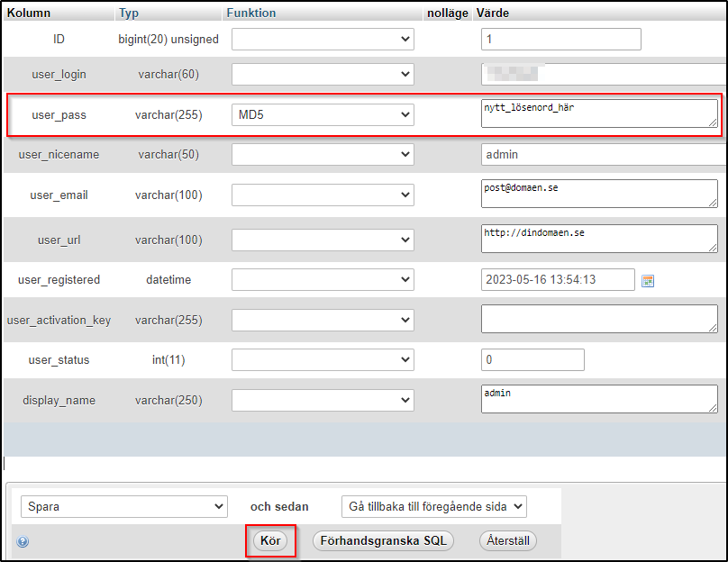Screen dimensions: 728x562
Task: Click the Funktion column header
Action: point(251,14)
